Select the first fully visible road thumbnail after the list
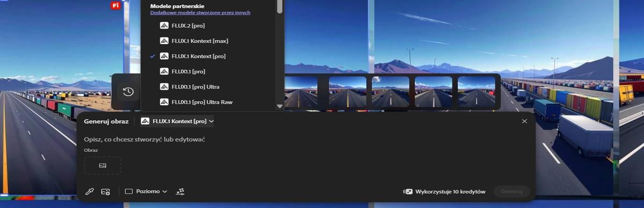 point(347,92)
